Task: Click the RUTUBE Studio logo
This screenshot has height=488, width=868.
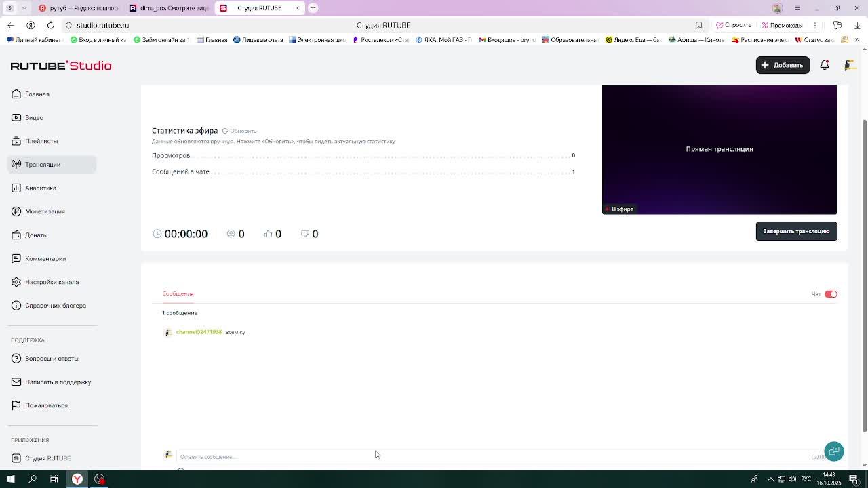Action: click(x=61, y=66)
